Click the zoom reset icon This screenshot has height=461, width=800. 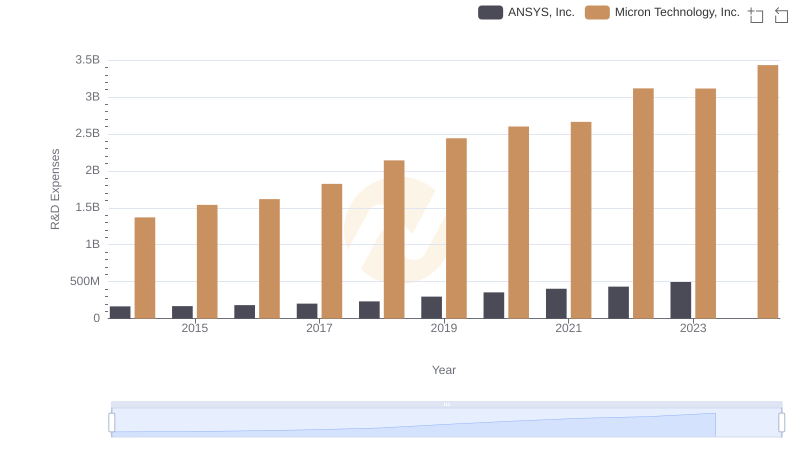pyautogui.click(x=781, y=15)
